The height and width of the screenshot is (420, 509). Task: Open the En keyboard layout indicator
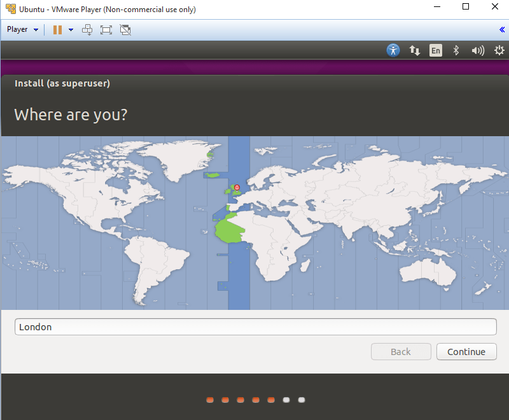pyautogui.click(x=435, y=50)
